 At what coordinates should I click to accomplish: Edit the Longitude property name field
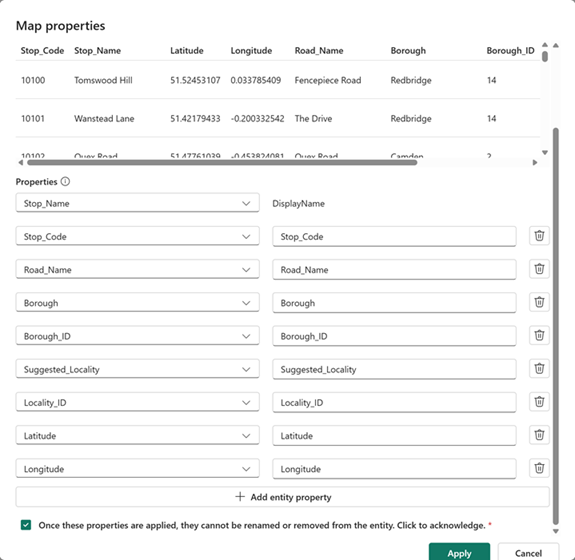(x=394, y=469)
